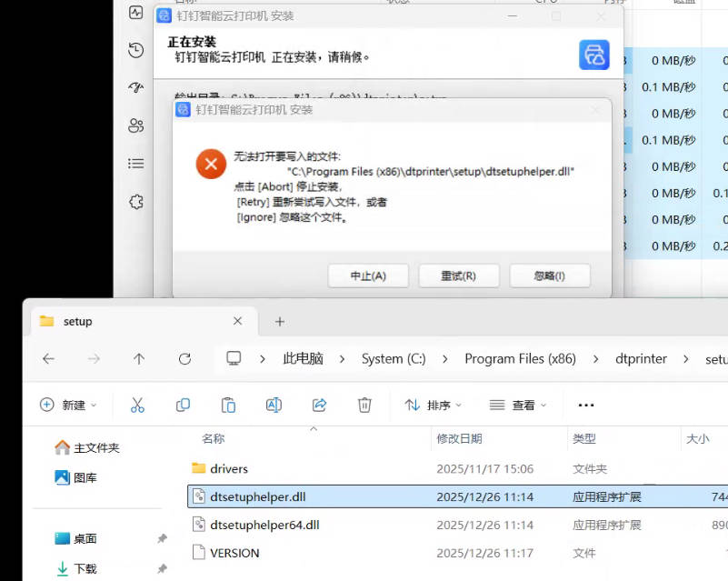
Task: Open 桌面 in navigation pane
Action: click(x=75, y=539)
